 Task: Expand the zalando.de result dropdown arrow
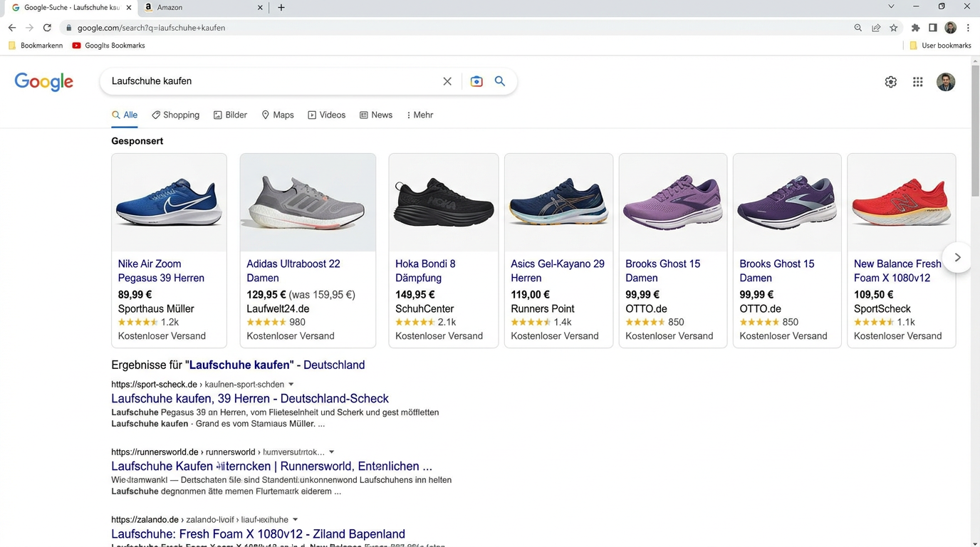[x=295, y=520]
